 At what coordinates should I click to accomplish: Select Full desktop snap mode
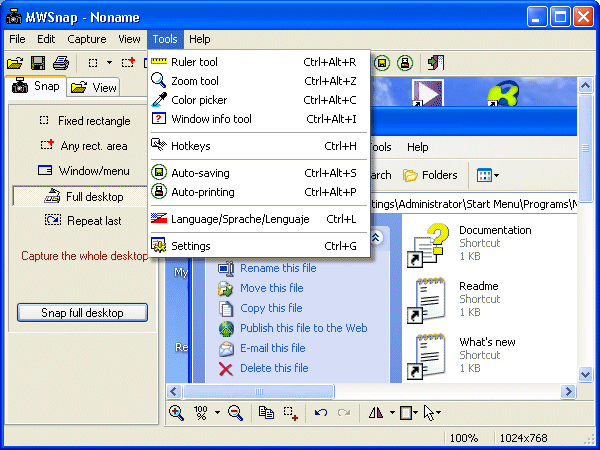coord(80,196)
